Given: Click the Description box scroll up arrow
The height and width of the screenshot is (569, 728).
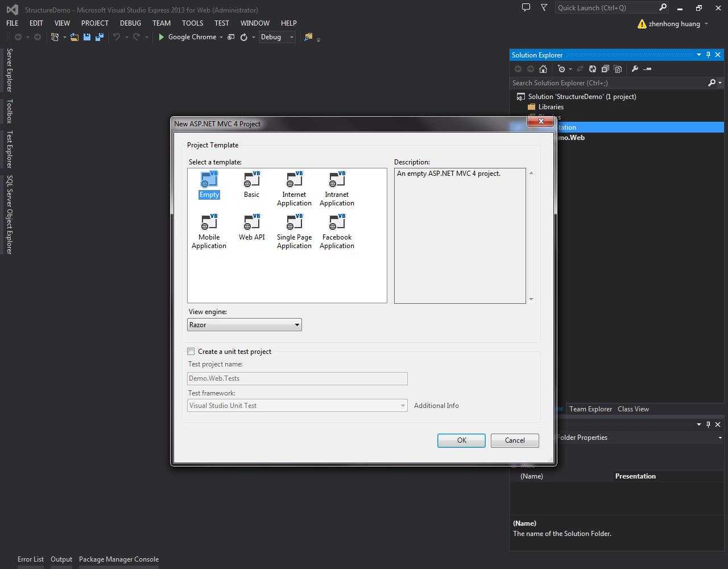Looking at the screenshot, I should coord(531,173).
